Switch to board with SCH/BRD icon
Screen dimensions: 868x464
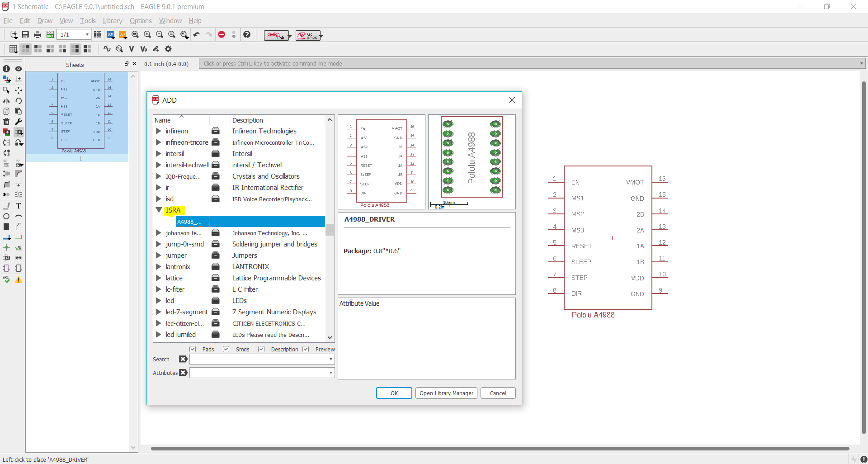coord(50,34)
